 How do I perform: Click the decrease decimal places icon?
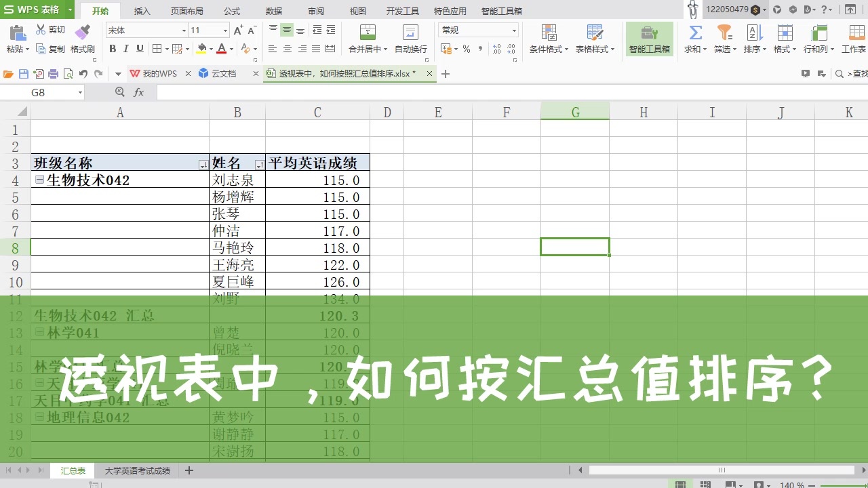(512, 49)
